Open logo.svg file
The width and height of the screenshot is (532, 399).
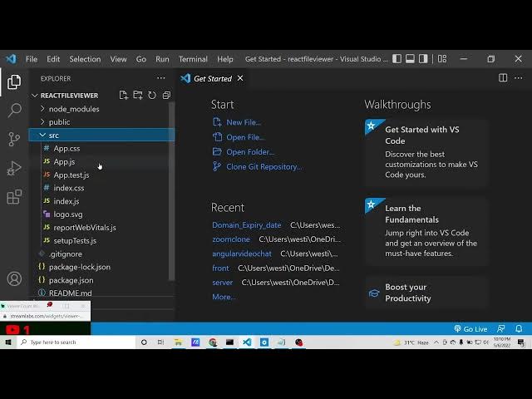pyautogui.click(x=102, y=214)
